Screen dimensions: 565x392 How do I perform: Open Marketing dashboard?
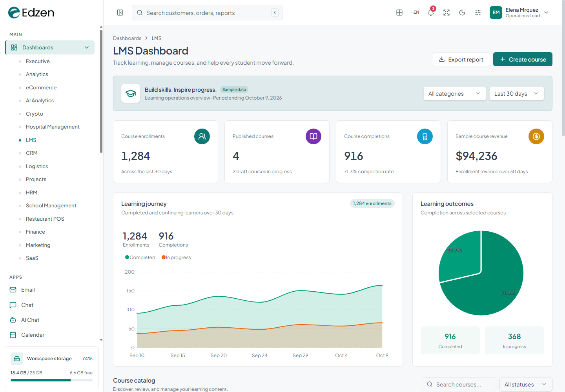click(x=38, y=245)
